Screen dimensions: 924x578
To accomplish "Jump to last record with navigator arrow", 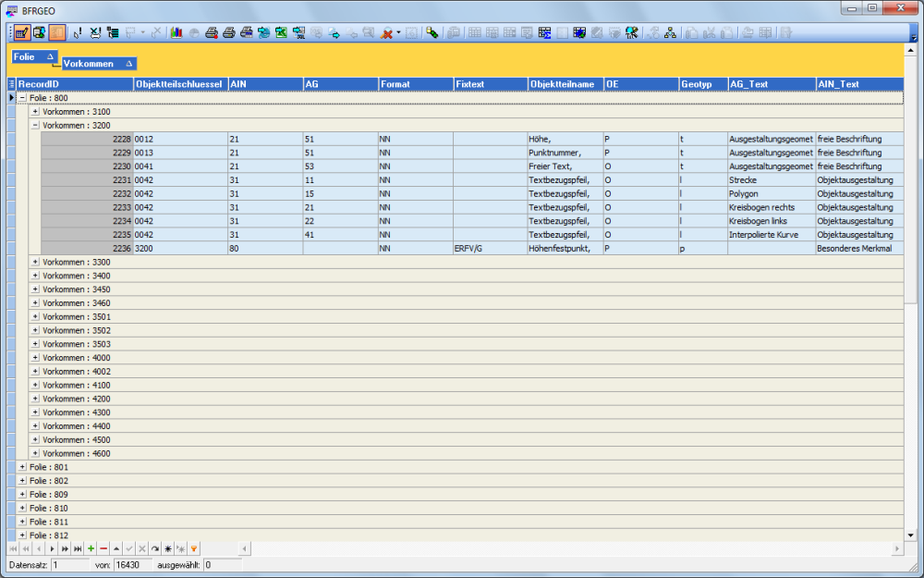I will point(78,548).
